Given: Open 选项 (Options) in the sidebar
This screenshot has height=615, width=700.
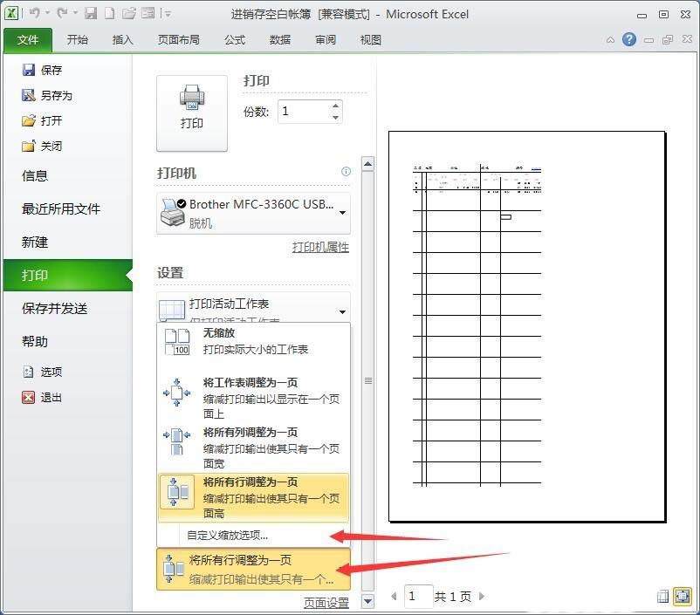Looking at the screenshot, I should [43, 372].
